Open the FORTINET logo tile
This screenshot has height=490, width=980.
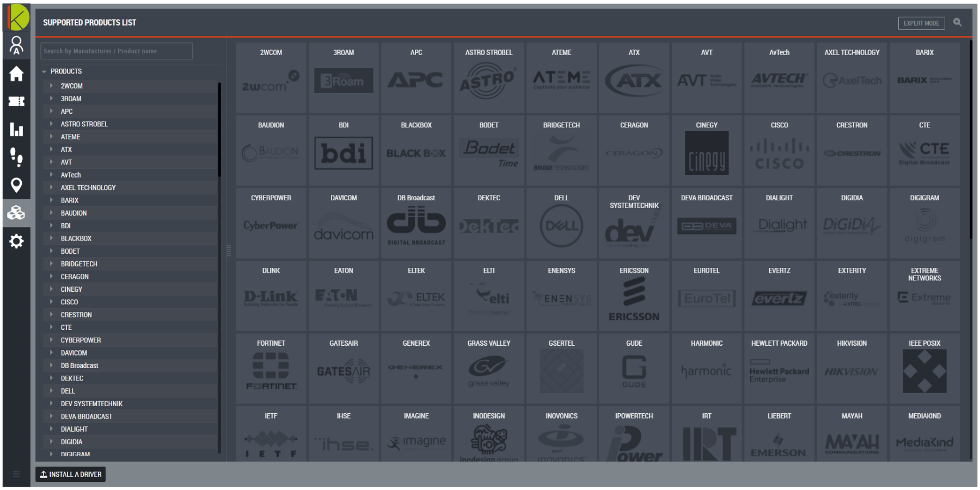pos(271,369)
